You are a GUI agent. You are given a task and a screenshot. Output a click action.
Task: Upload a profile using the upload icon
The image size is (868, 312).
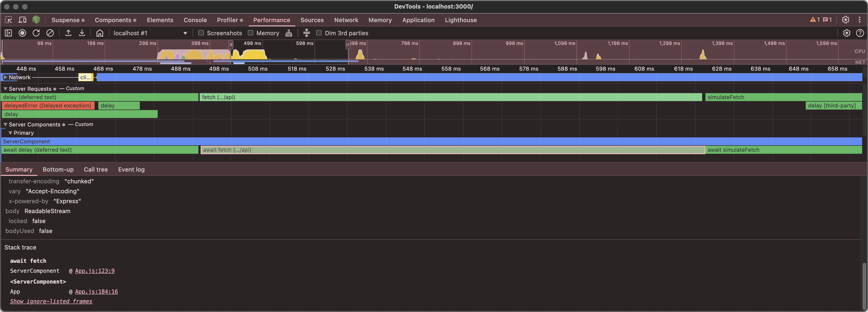tap(68, 33)
